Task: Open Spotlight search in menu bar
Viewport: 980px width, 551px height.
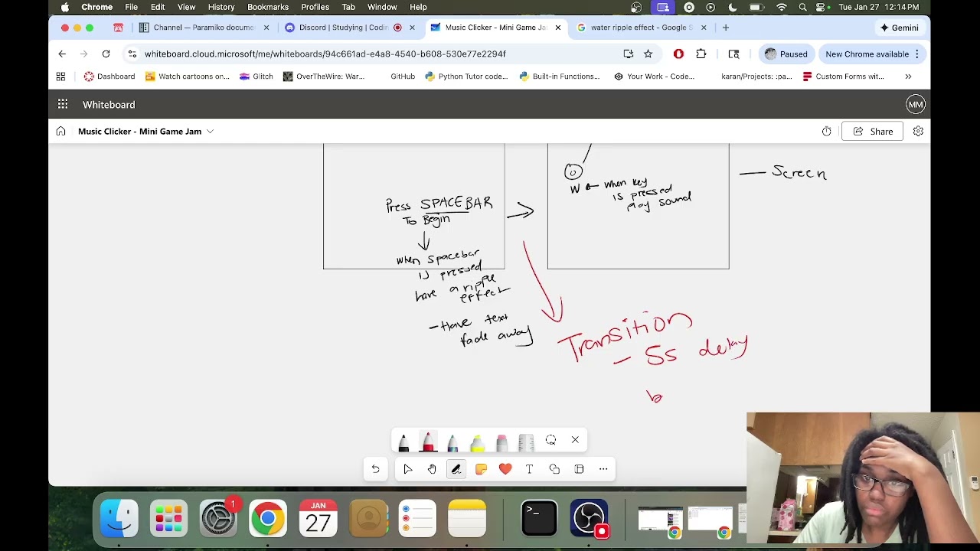Action: point(802,7)
